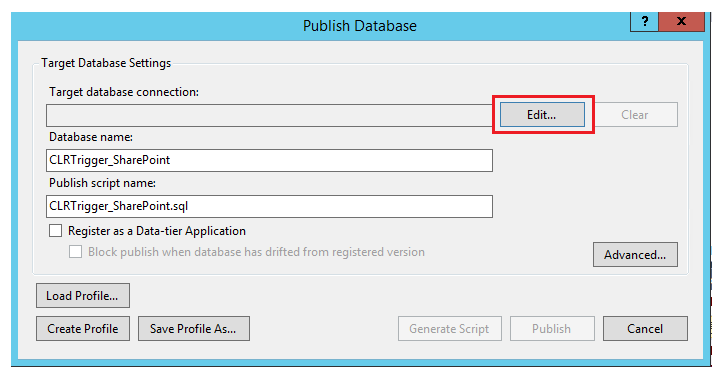Open the Advanced publish settings
The height and width of the screenshot is (379, 727).
(635, 254)
